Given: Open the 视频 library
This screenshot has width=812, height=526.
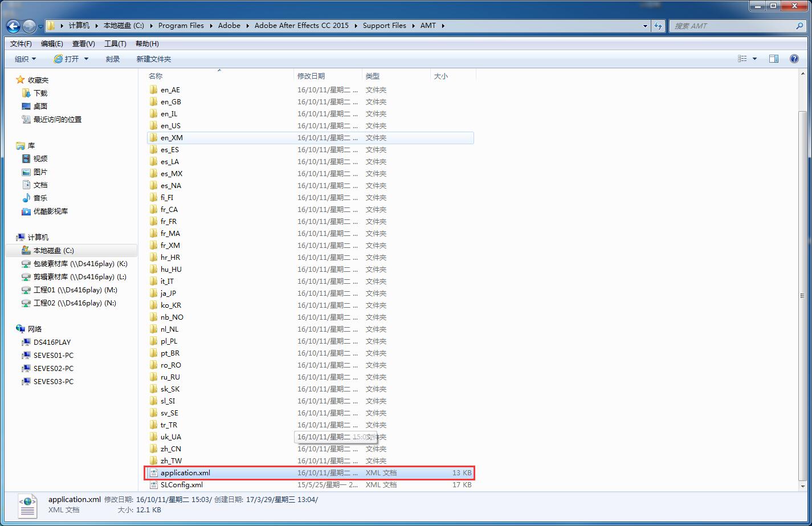Looking at the screenshot, I should coord(35,158).
